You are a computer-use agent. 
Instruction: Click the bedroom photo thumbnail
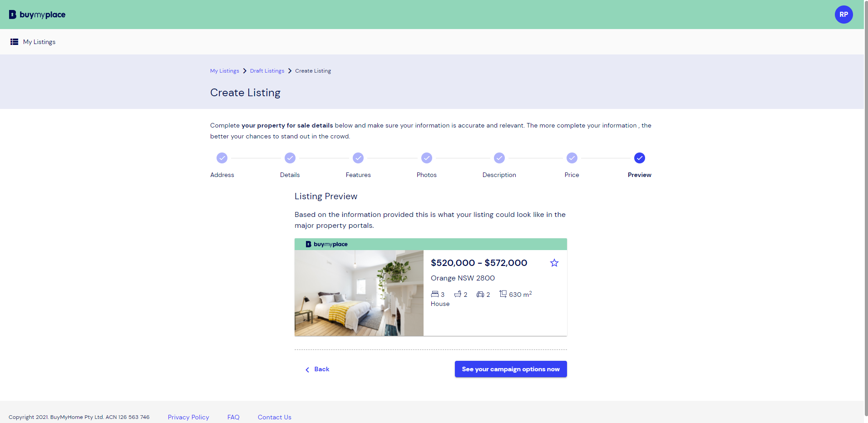tap(359, 293)
